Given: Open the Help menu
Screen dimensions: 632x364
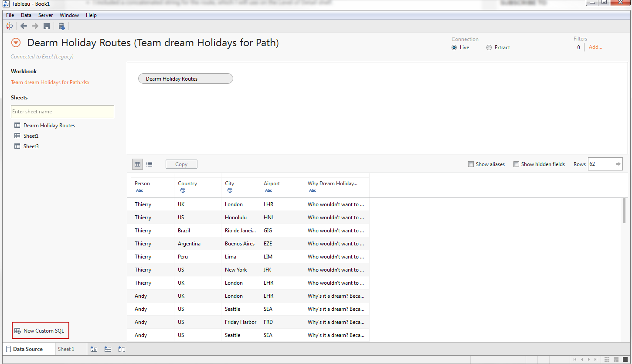Looking at the screenshot, I should 91,15.
